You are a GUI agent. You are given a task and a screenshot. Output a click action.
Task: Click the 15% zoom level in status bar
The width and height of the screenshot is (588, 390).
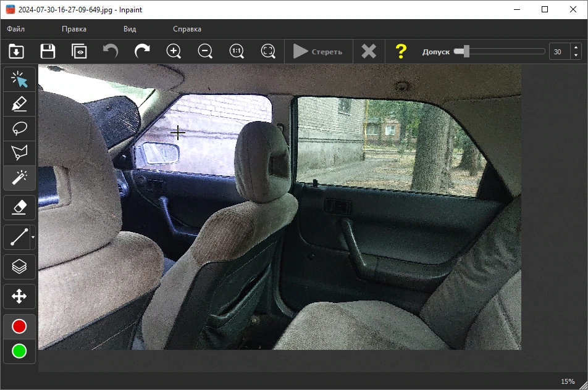(568, 381)
